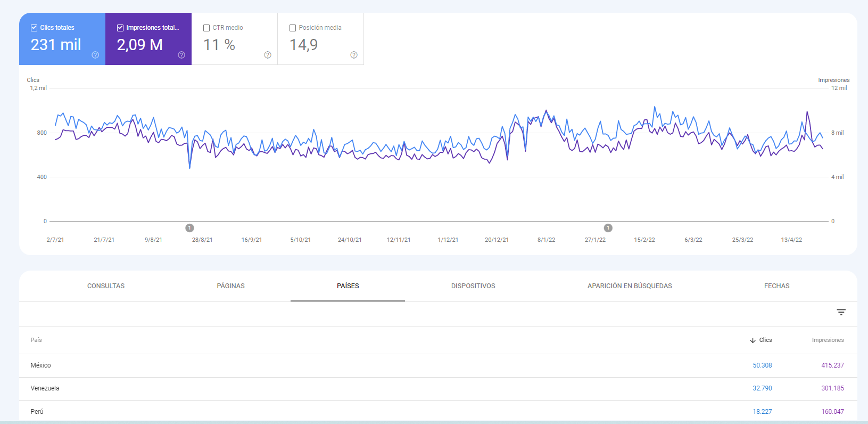The width and height of the screenshot is (868, 424).
Task: Select the Perú row
Action: tap(438, 412)
